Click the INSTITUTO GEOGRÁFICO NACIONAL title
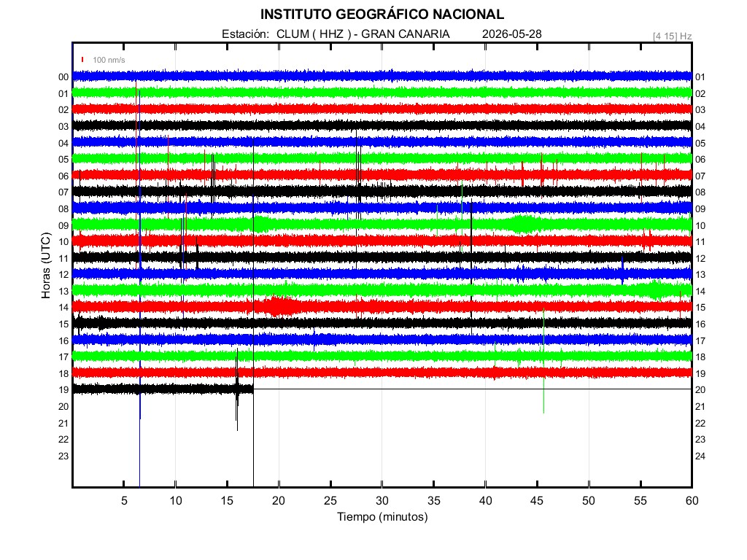 pyautogui.click(x=382, y=15)
